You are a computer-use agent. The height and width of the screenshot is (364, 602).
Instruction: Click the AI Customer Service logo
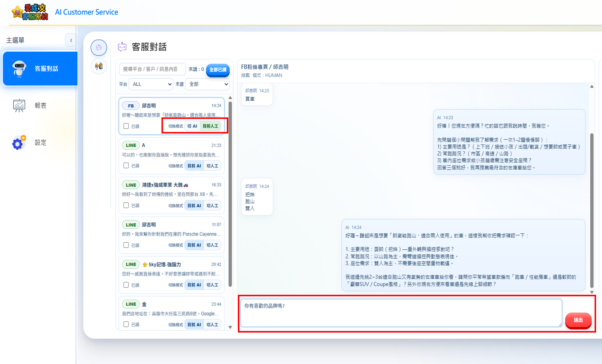(30, 12)
